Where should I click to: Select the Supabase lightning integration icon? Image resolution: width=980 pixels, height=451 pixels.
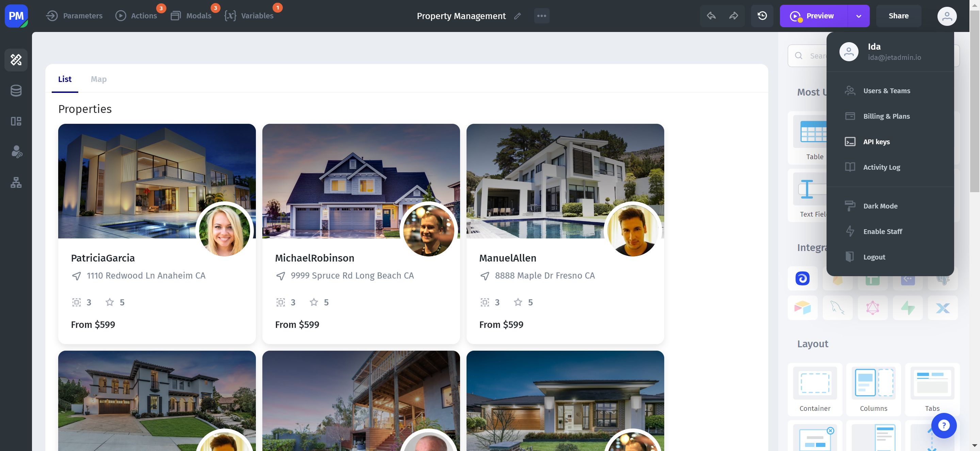pos(907,307)
